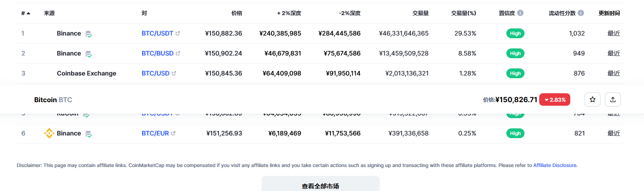Click info icon beside 流动性分数 header
The height and width of the screenshot is (191, 644).
click(581, 13)
